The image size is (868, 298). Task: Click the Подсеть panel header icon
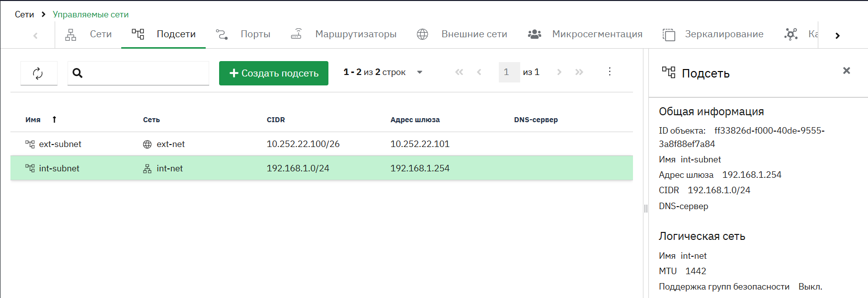(x=669, y=73)
